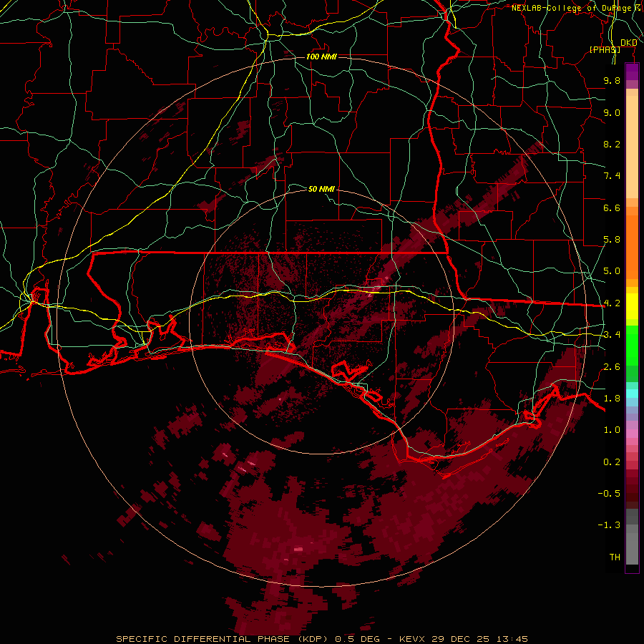
Task: Click the -1.3 value on color scale
Action: click(x=609, y=525)
